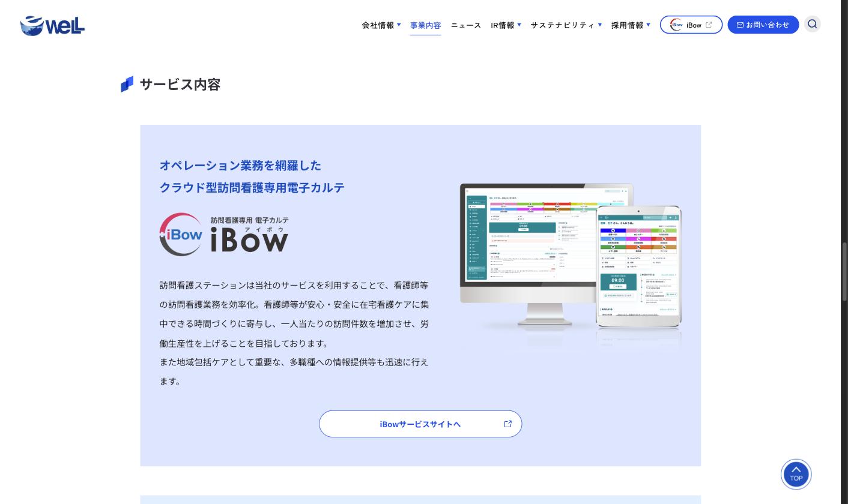This screenshot has height=504, width=848.
Task: Expand the IR情報 dropdown arrow
Action: (x=519, y=25)
